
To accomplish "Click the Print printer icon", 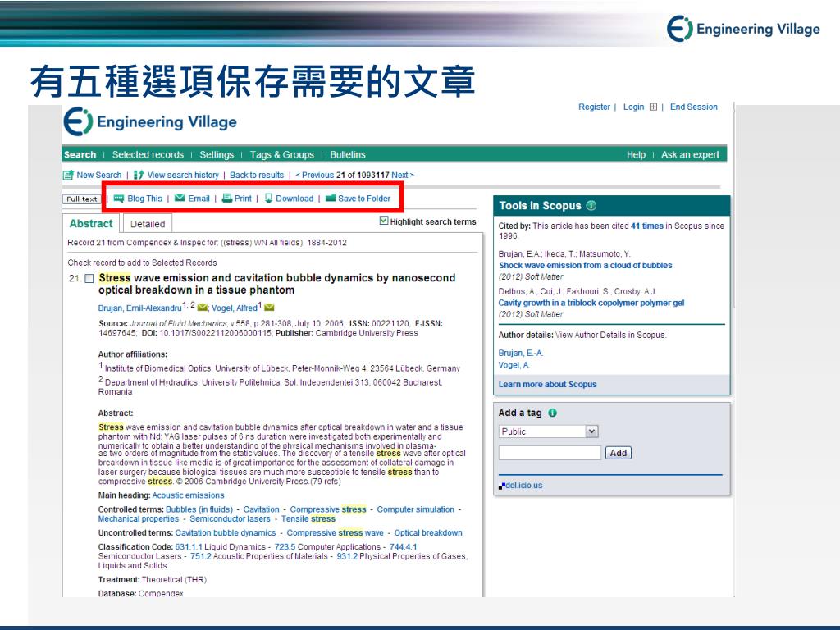I will click(227, 199).
